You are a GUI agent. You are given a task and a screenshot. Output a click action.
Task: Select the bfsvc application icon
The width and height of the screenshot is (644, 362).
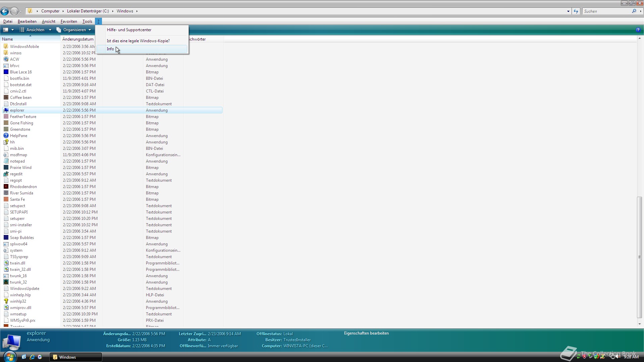(6, 65)
